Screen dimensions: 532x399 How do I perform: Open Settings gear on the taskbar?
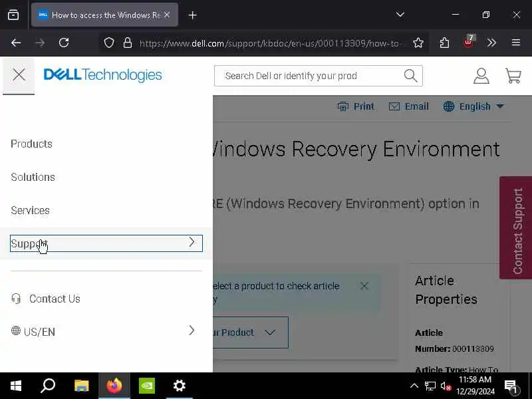(x=179, y=386)
